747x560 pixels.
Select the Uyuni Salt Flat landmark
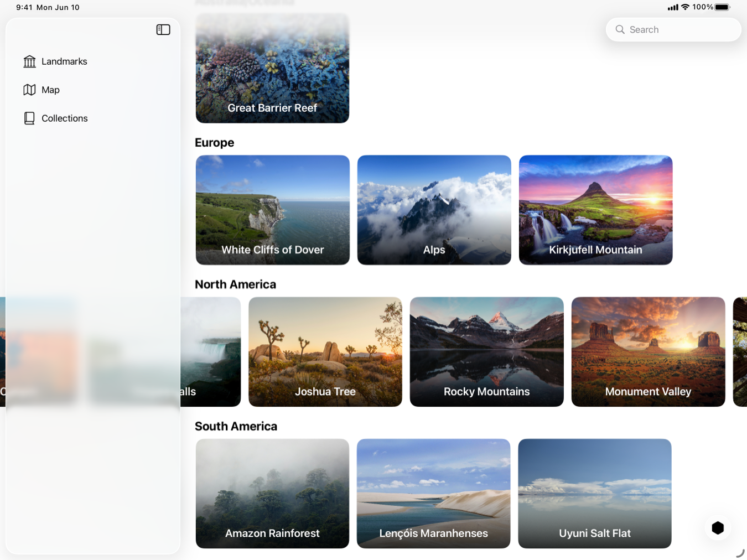pyautogui.click(x=594, y=493)
